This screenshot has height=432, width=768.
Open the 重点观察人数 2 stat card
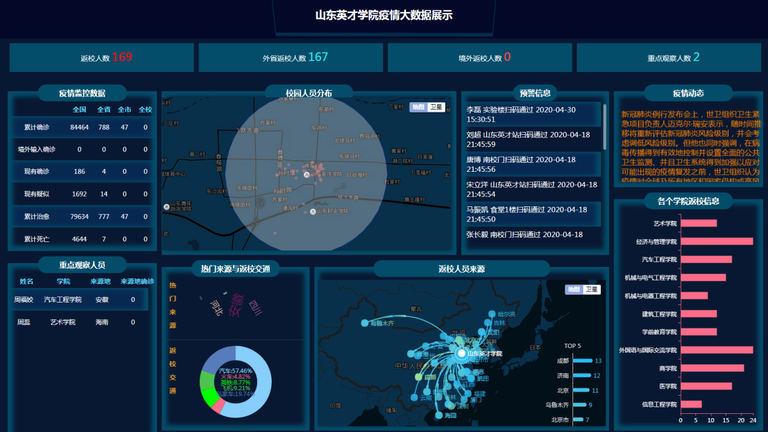[672, 58]
